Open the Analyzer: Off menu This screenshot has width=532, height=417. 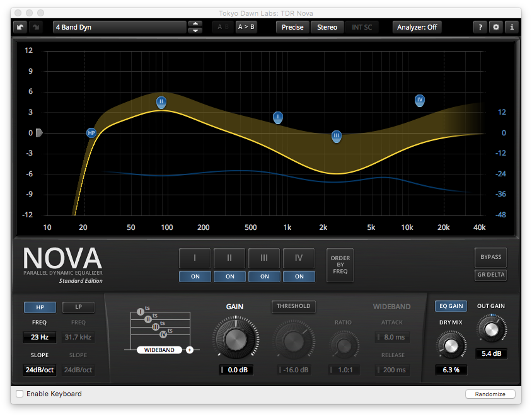417,27
